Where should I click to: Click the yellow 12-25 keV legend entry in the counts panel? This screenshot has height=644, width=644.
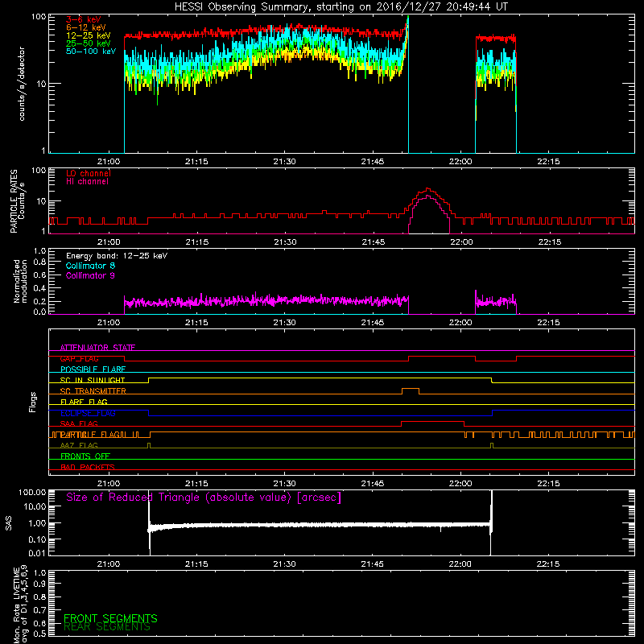click(89, 35)
